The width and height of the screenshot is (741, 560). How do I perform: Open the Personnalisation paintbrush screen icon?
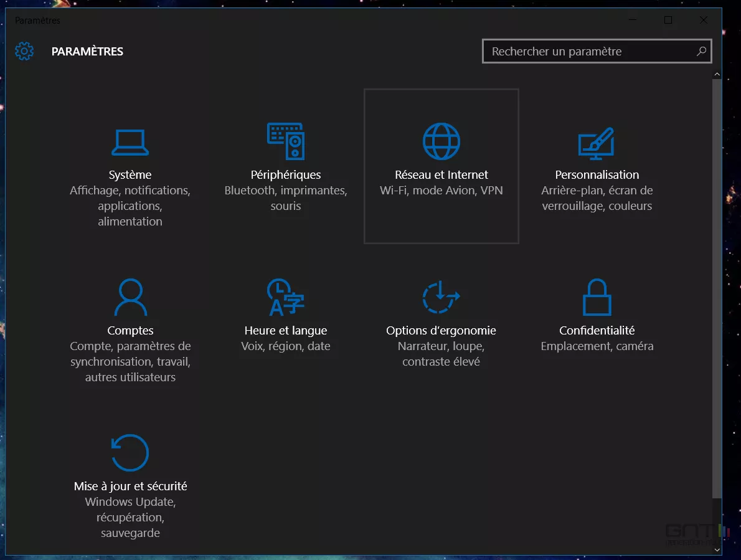(x=597, y=143)
